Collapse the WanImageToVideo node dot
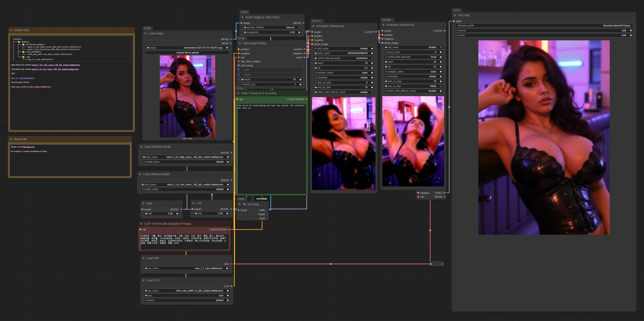 click(x=240, y=43)
